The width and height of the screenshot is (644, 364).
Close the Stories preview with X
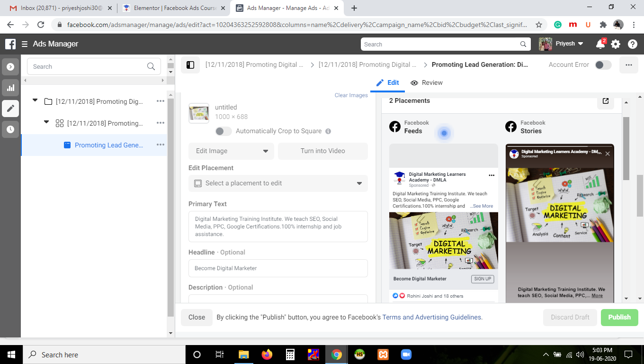pos(608,154)
